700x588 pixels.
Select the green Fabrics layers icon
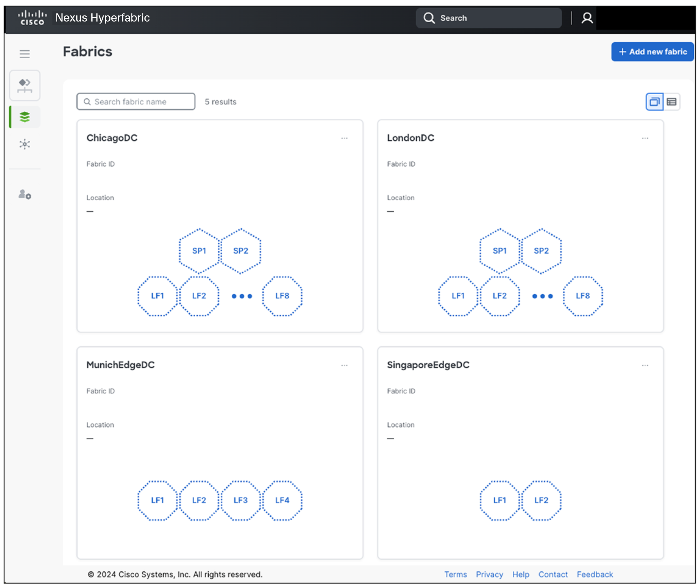tap(25, 117)
